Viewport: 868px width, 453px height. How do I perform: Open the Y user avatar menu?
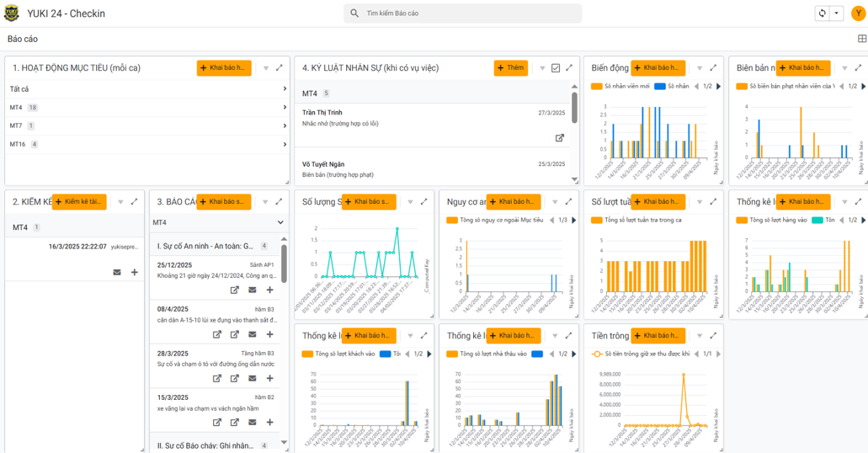pos(858,13)
